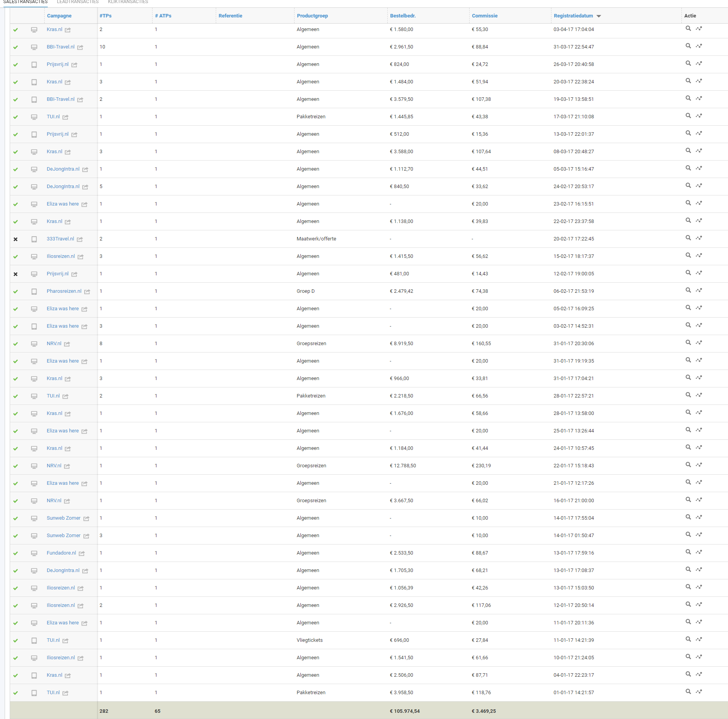Select order amount € 8.919,50
This screenshot has height=719, width=728.
tap(401, 344)
